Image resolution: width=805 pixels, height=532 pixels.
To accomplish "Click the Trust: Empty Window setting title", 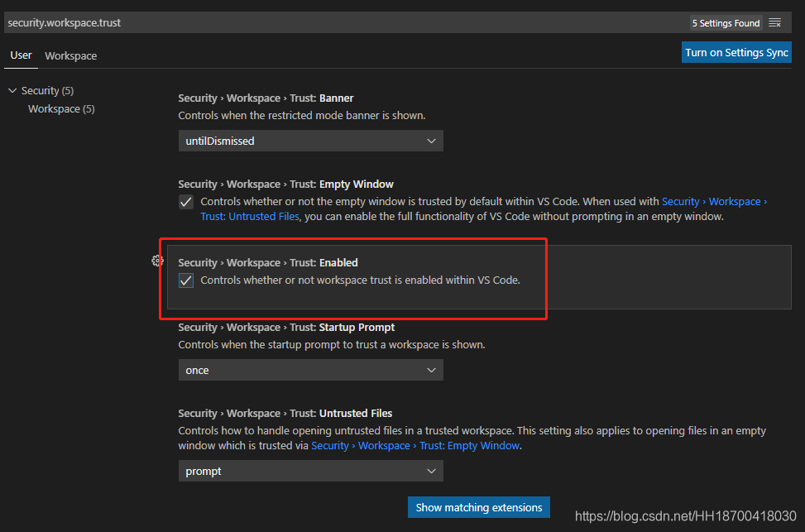I will point(286,184).
